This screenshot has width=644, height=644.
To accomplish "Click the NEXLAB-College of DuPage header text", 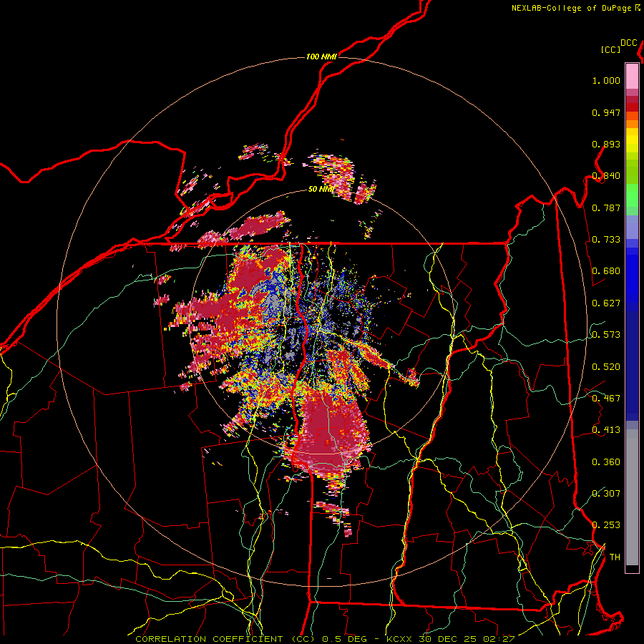I will [571, 8].
